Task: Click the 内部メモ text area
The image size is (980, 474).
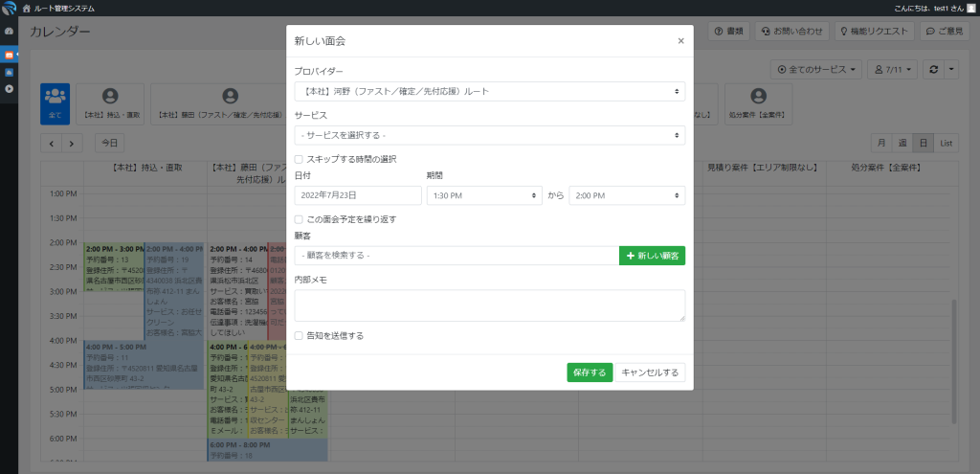Action: (x=489, y=305)
